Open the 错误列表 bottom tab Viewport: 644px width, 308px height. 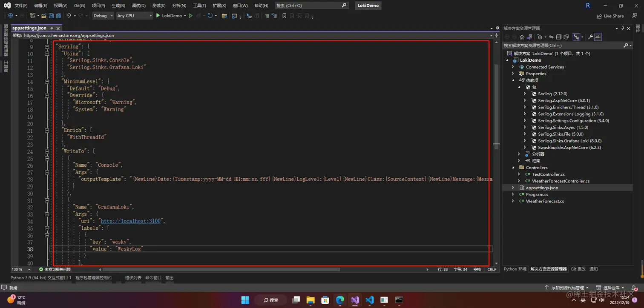tap(133, 277)
